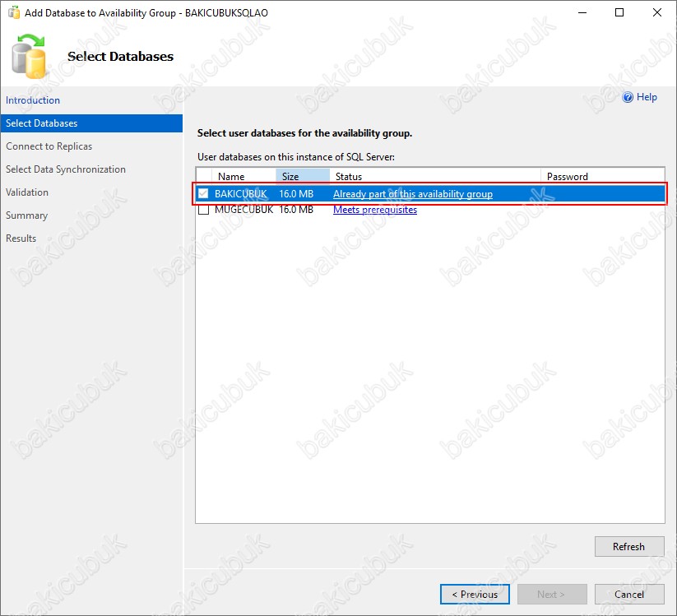Click the Refresh button
The image size is (677, 616).
[629, 546]
